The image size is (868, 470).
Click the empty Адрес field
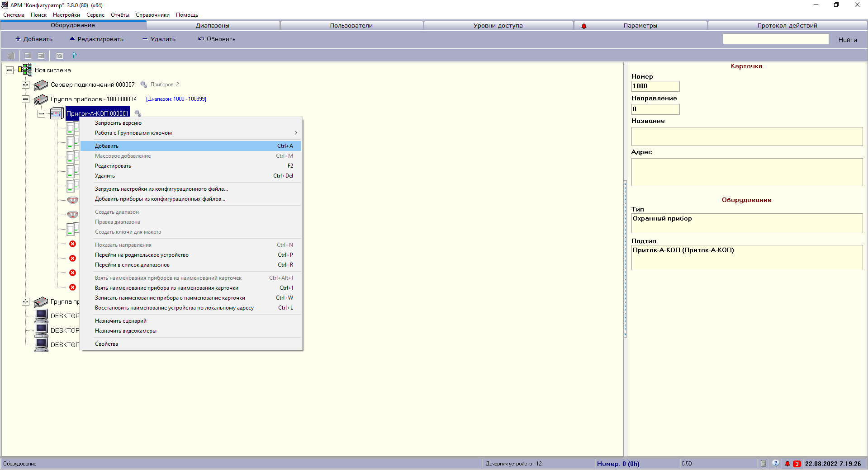[747, 172]
